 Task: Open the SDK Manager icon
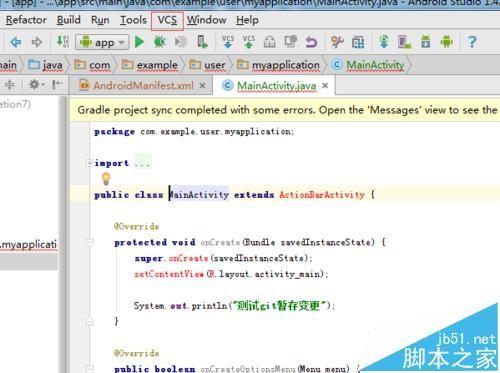click(426, 42)
